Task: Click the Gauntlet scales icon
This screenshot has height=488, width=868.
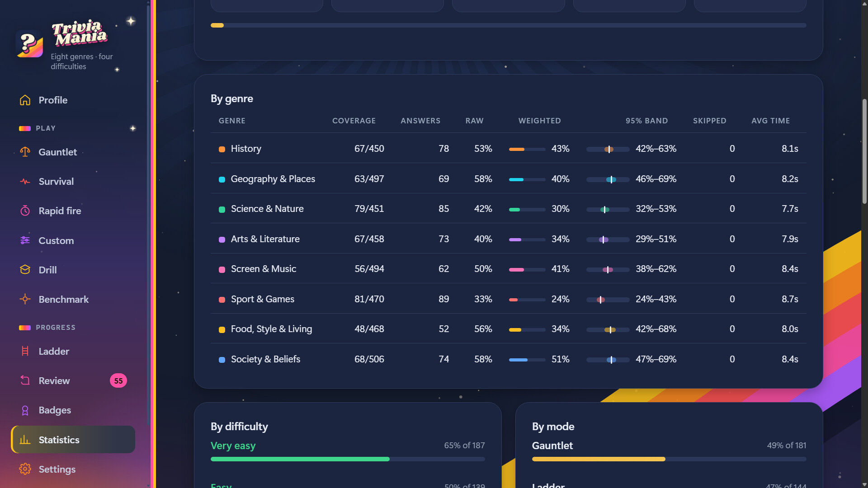Action: (25, 152)
